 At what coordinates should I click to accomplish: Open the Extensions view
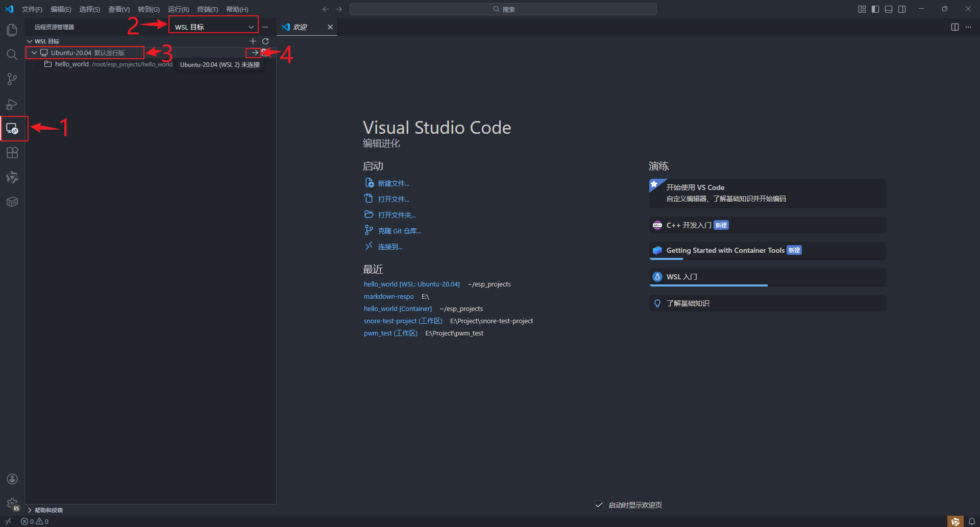[12, 153]
